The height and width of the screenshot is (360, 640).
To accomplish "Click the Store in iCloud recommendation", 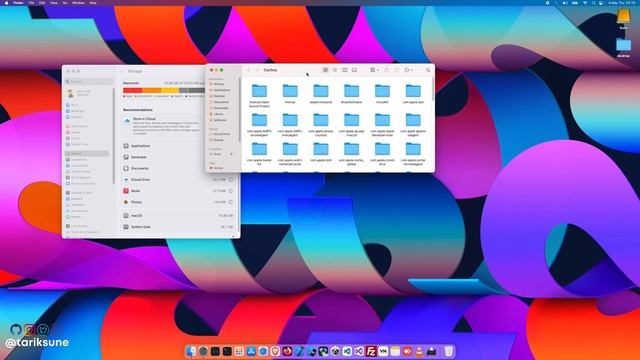I will tap(162, 126).
